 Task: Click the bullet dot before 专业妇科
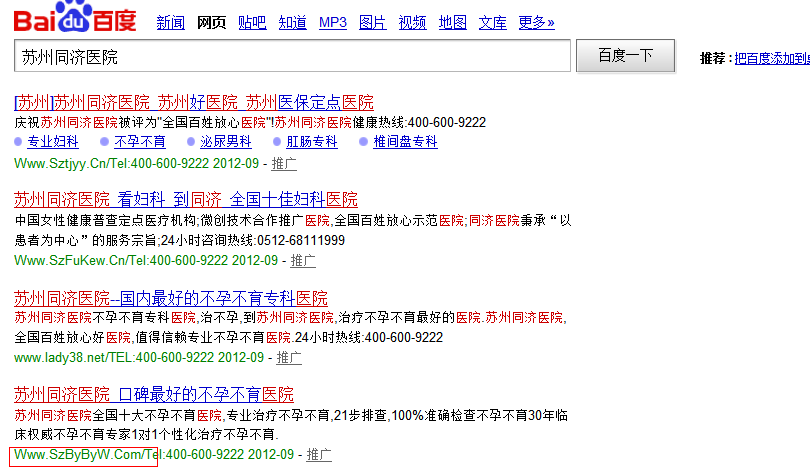pyautogui.click(x=18, y=141)
